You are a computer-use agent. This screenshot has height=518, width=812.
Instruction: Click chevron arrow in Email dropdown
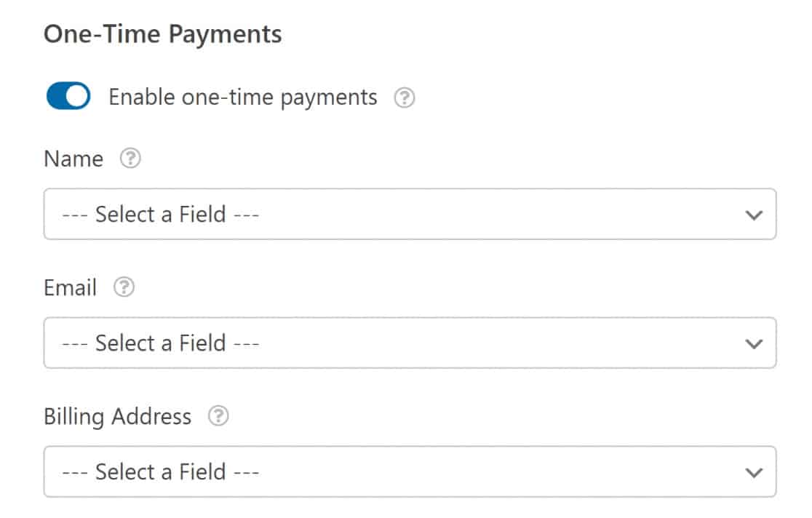754,343
